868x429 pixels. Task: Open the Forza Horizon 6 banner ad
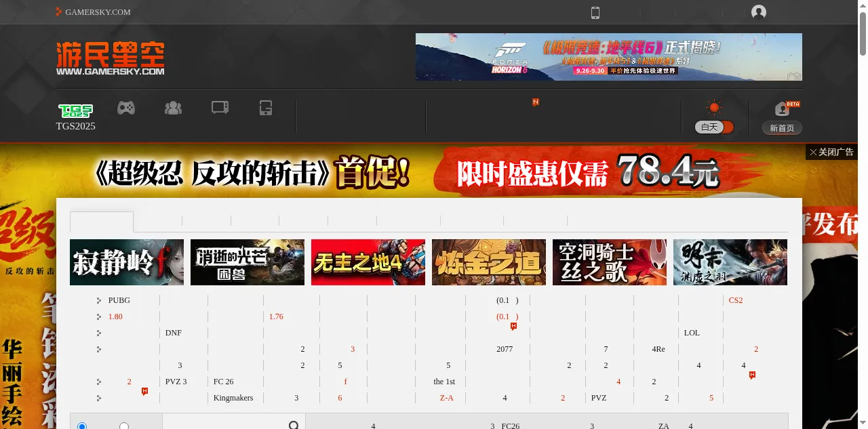point(609,57)
